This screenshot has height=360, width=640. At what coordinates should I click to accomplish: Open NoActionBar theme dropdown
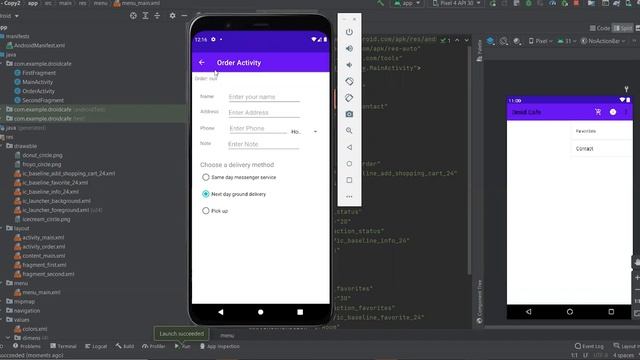(x=604, y=41)
